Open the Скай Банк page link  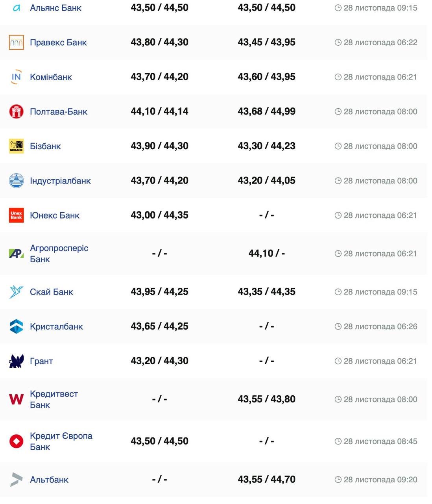52,292
